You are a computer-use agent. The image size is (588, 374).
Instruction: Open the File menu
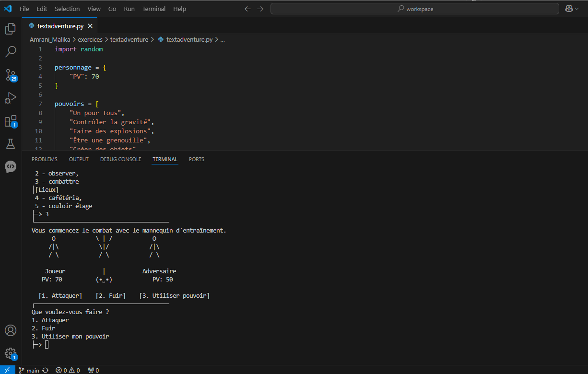[24, 9]
